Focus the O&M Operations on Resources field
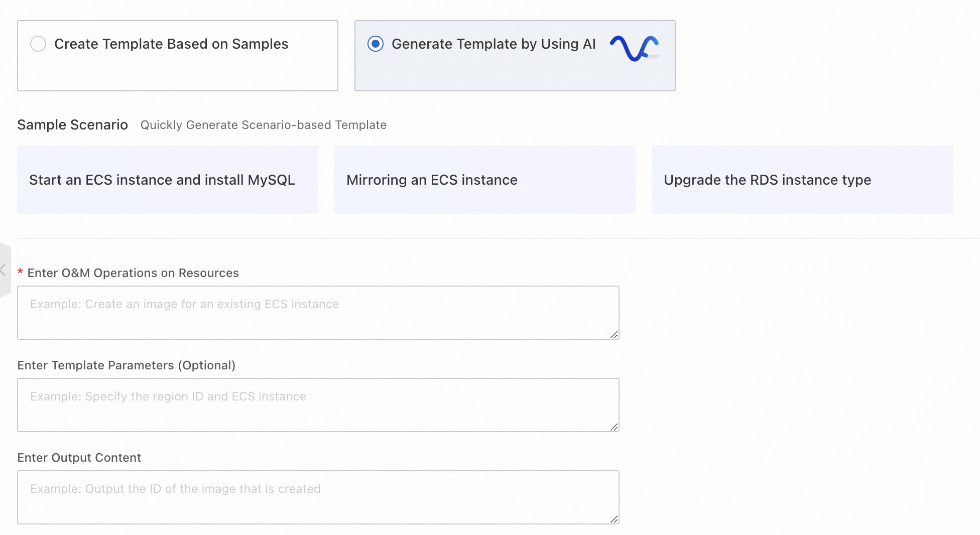The height and width of the screenshot is (535, 980). [318, 313]
